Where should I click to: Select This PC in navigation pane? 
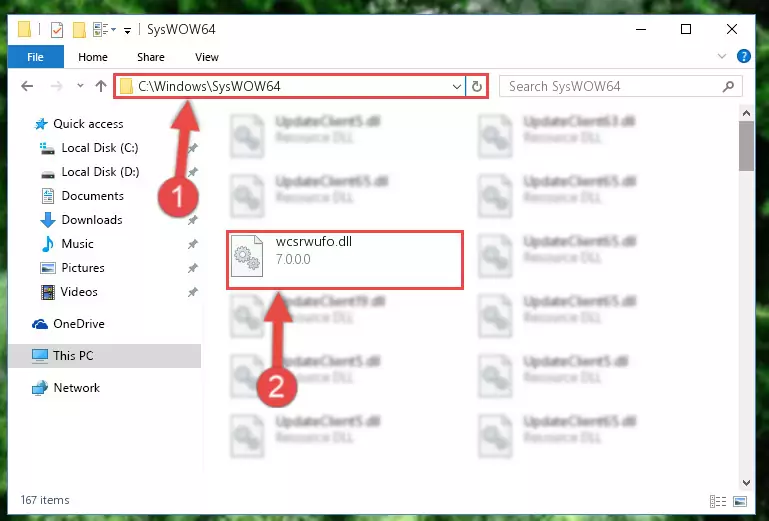(104, 356)
